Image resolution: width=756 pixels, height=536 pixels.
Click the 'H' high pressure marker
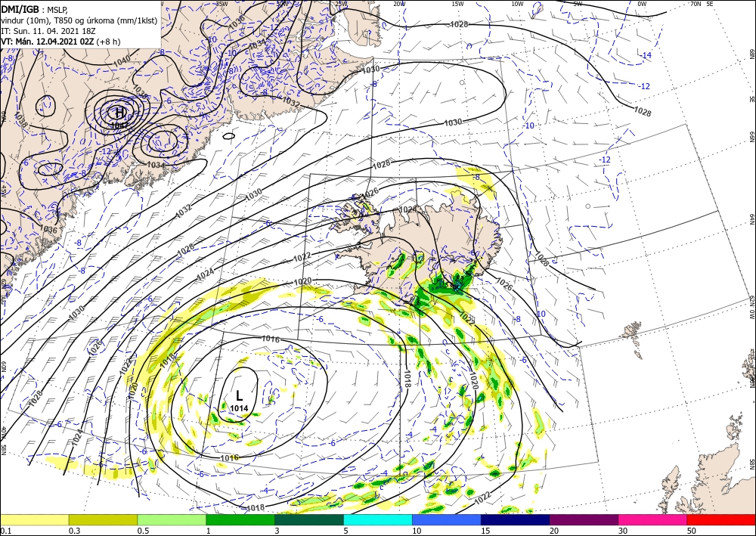pyautogui.click(x=119, y=113)
